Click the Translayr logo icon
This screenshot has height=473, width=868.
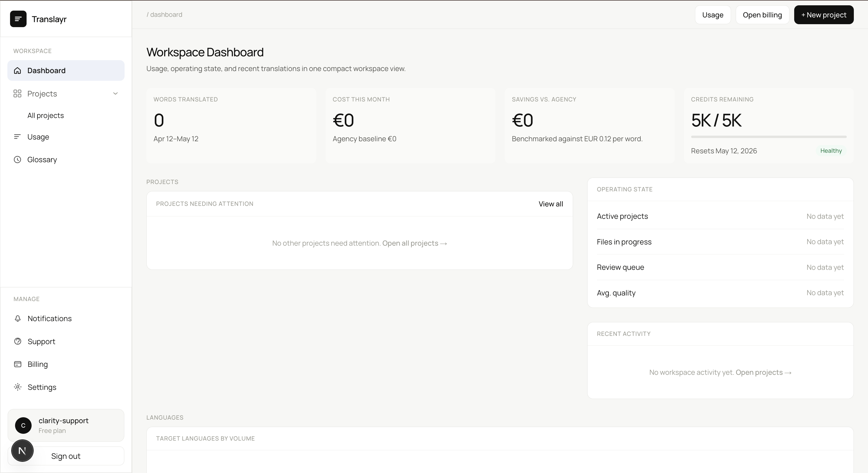pos(18,19)
